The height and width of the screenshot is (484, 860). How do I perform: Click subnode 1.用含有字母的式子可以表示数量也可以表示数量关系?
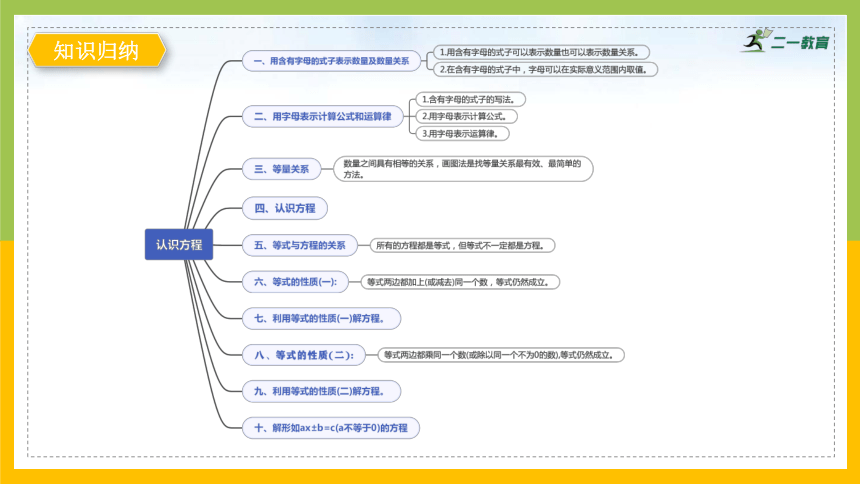pos(541,52)
